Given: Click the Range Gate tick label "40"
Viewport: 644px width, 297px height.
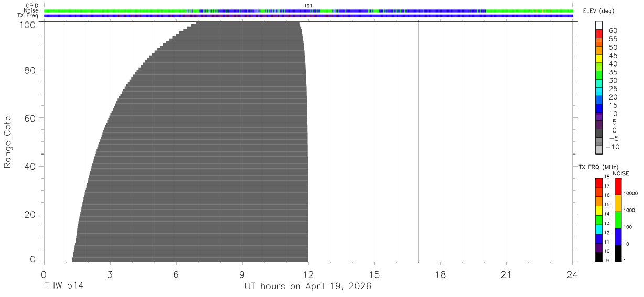Looking at the screenshot, I should tap(30, 166).
